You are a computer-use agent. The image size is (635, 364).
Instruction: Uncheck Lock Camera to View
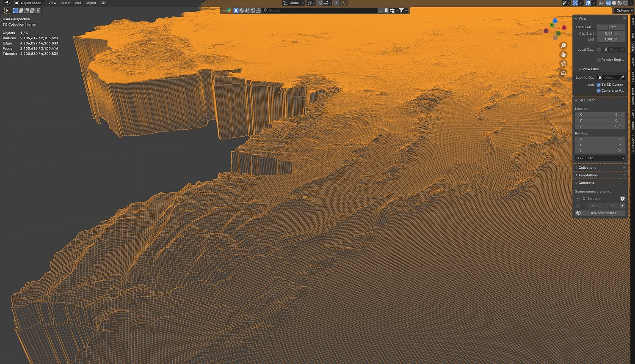[x=599, y=90]
